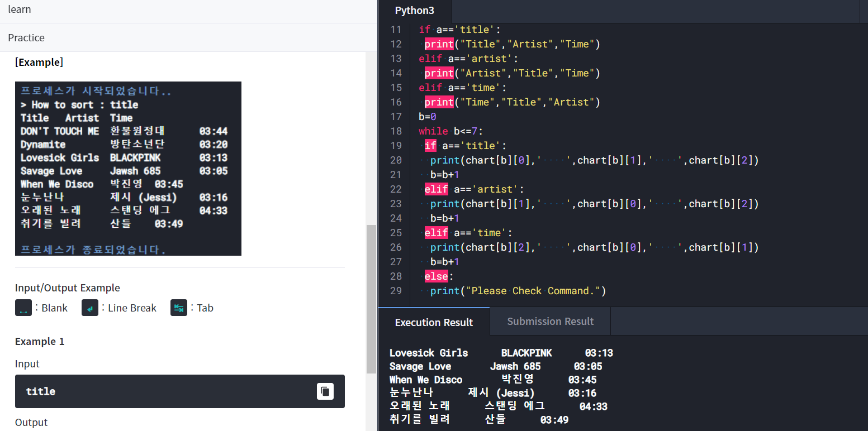Click line number 18 in gutter
The width and height of the screenshot is (868, 431).
coord(396,131)
